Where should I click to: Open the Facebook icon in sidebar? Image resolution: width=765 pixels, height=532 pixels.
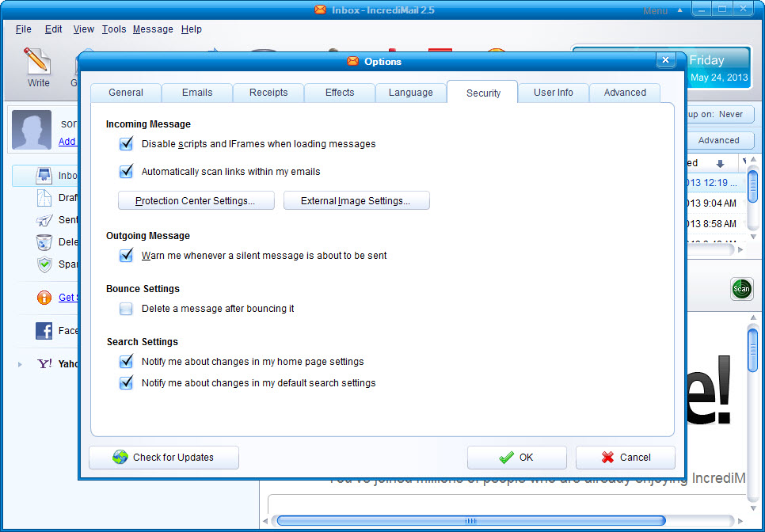tap(44, 331)
